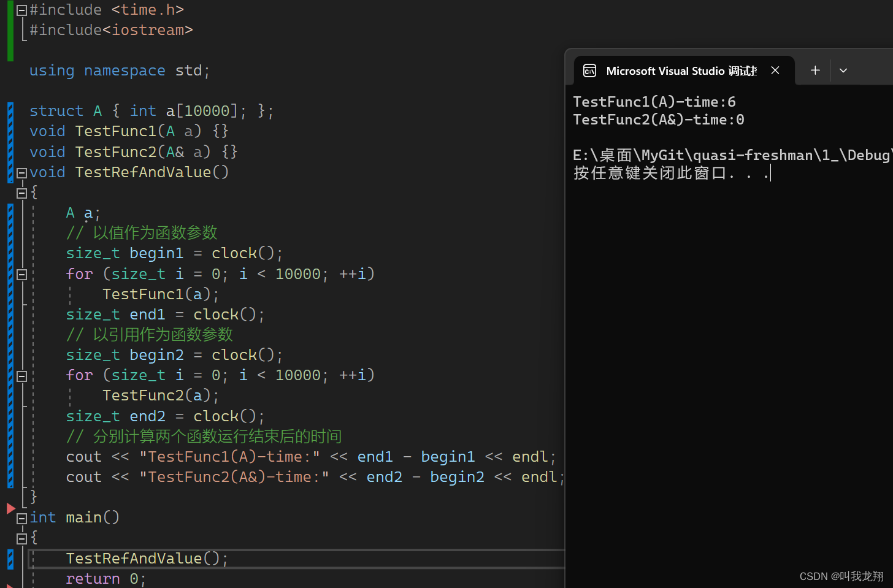Click the size_t end2 = clock() line
893x588 pixels.
point(165,416)
